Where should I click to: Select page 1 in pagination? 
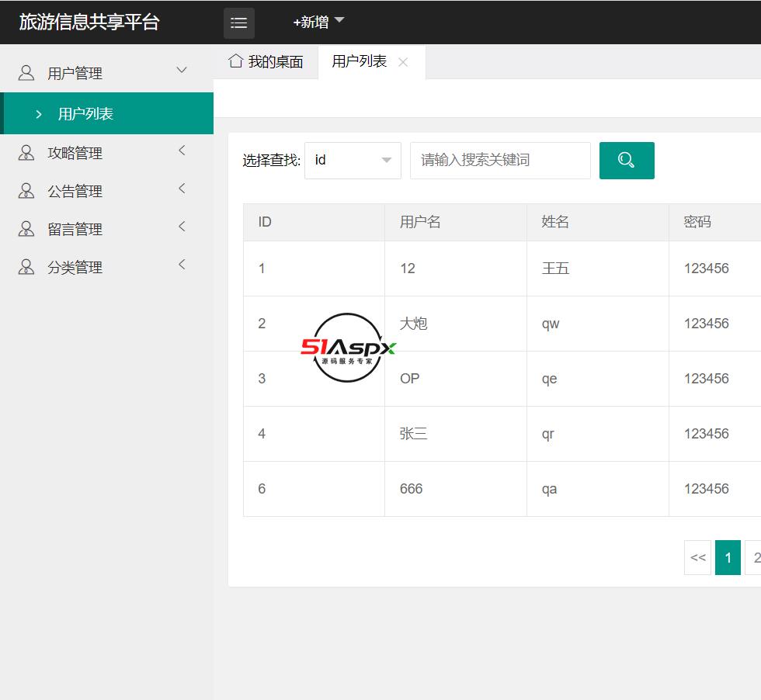click(x=728, y=557)
